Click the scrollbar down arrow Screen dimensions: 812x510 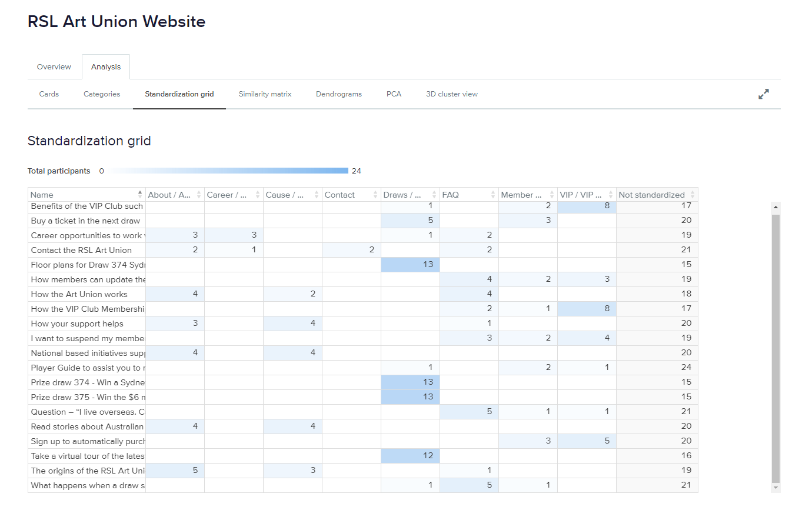pos(776,488)
